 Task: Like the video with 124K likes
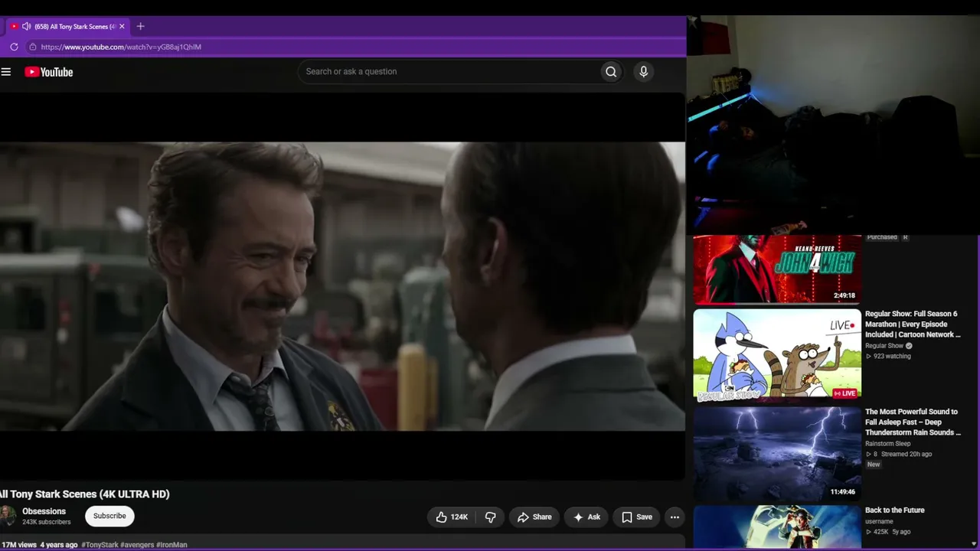click(452, 517)
